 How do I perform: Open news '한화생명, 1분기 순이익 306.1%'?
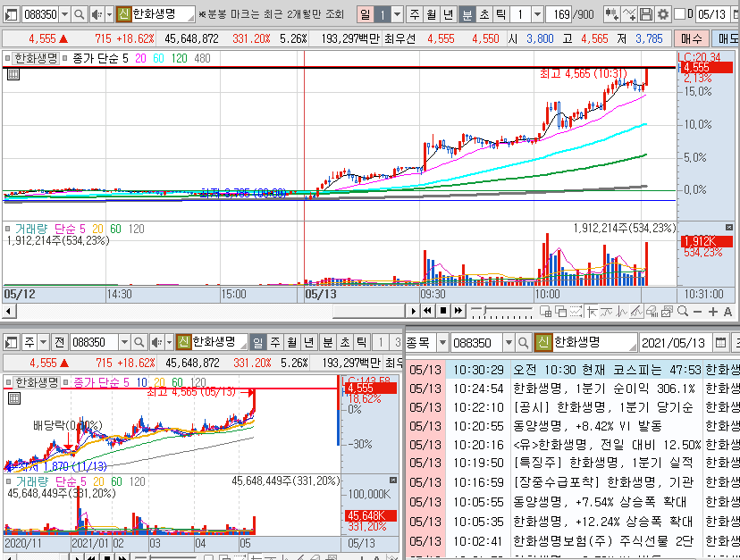tap(603, 389)
